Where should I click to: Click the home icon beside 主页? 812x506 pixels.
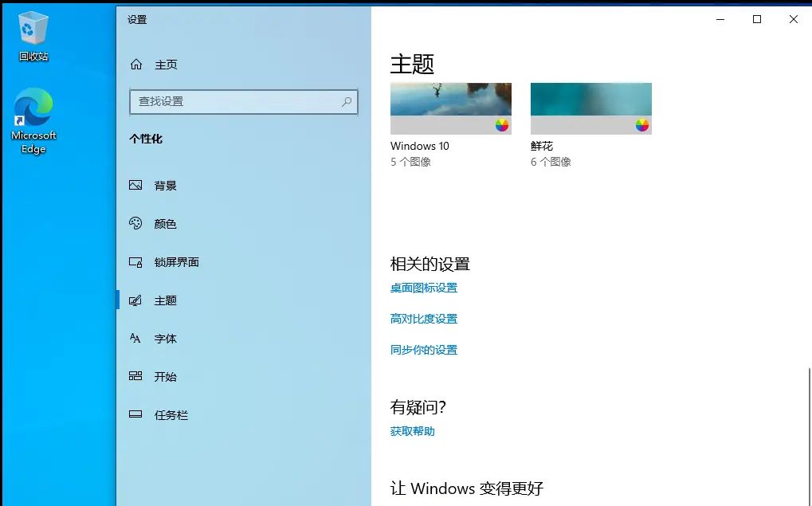point(136,65)
